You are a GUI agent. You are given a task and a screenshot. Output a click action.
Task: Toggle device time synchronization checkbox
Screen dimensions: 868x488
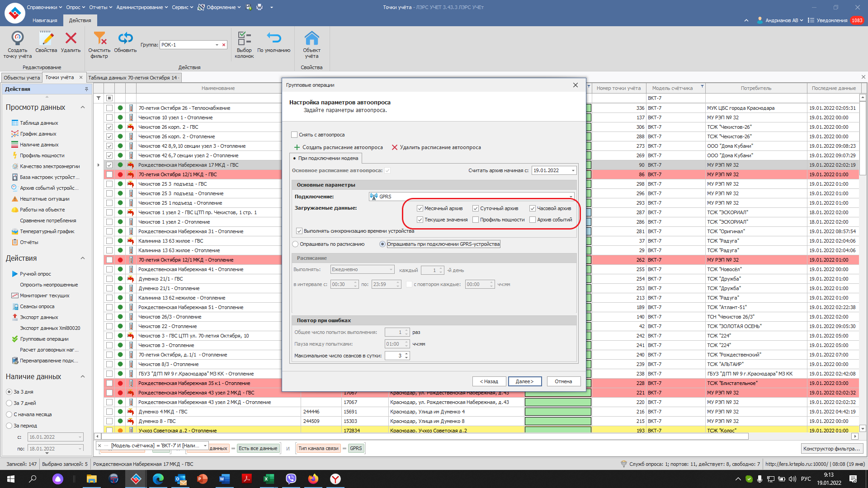pos(299,231)
